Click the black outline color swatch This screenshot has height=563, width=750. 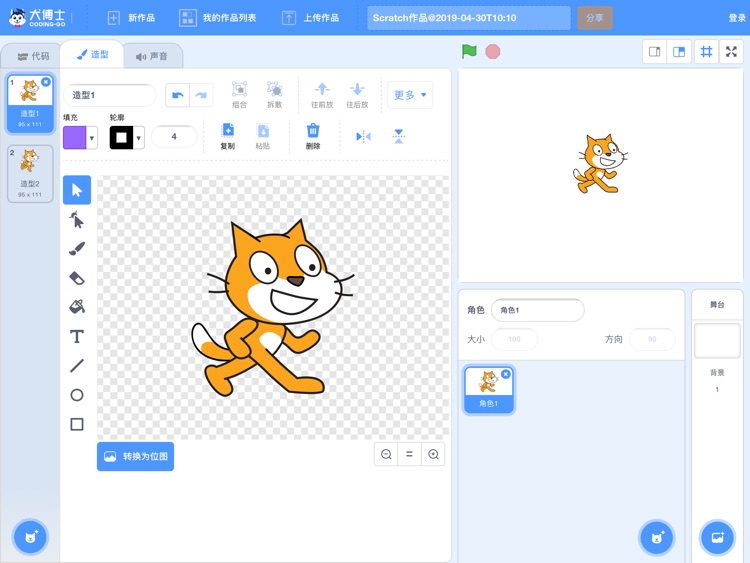[121, 138]
